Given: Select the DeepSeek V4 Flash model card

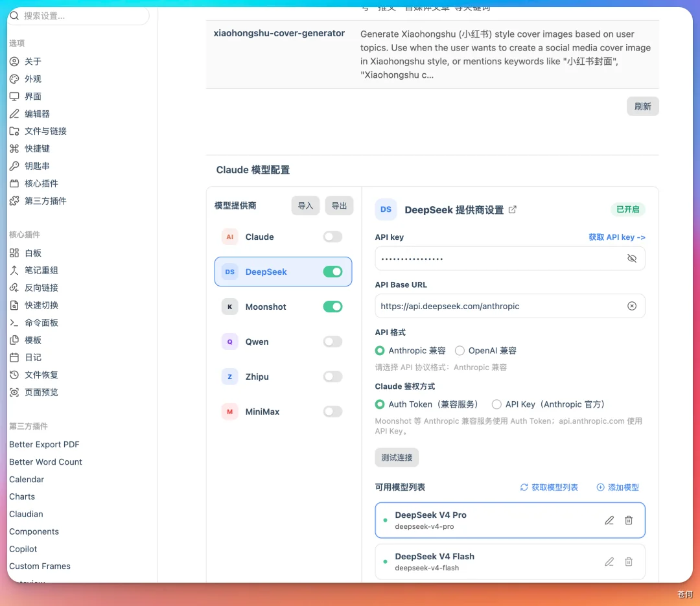Looking at the screenshot, I should point(510,562).
